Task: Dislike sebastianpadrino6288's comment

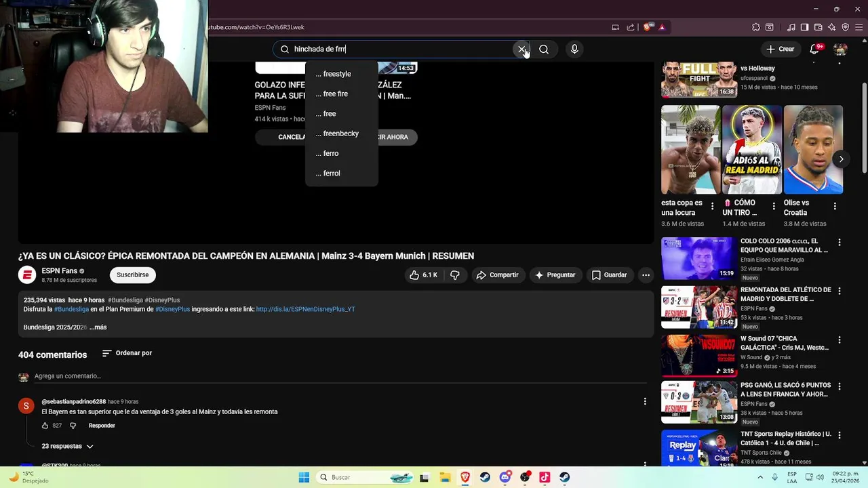Action: coord(73,426)
